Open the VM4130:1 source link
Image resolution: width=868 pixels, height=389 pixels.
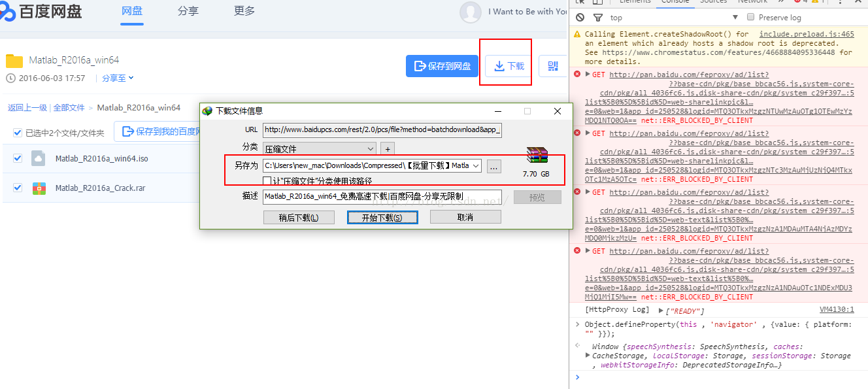coord(837,310)
